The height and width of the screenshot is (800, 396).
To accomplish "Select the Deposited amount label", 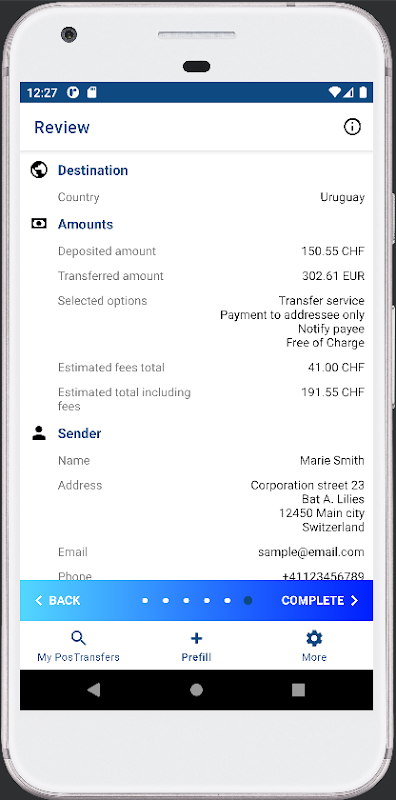I will pyautogui.click(x=107, y=251).
